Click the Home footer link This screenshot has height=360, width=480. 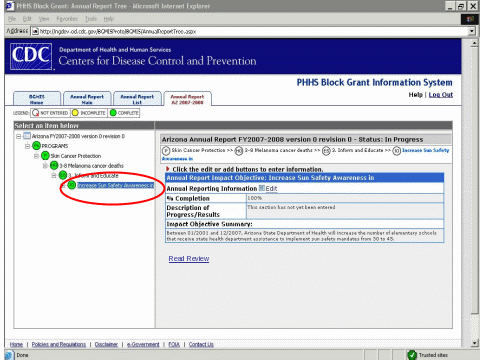(16, 344)
